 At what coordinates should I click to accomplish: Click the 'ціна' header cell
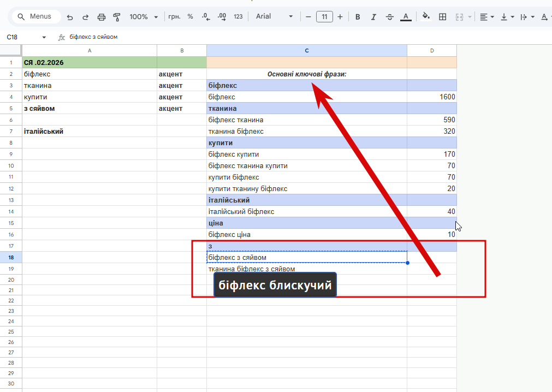307,223
